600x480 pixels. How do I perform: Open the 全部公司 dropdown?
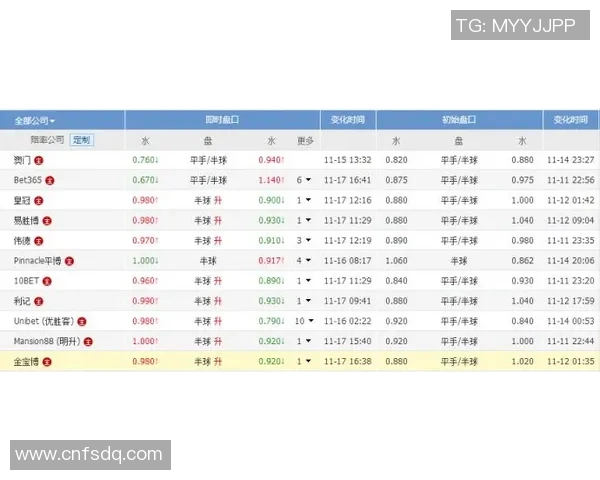(x=35, y=120)
